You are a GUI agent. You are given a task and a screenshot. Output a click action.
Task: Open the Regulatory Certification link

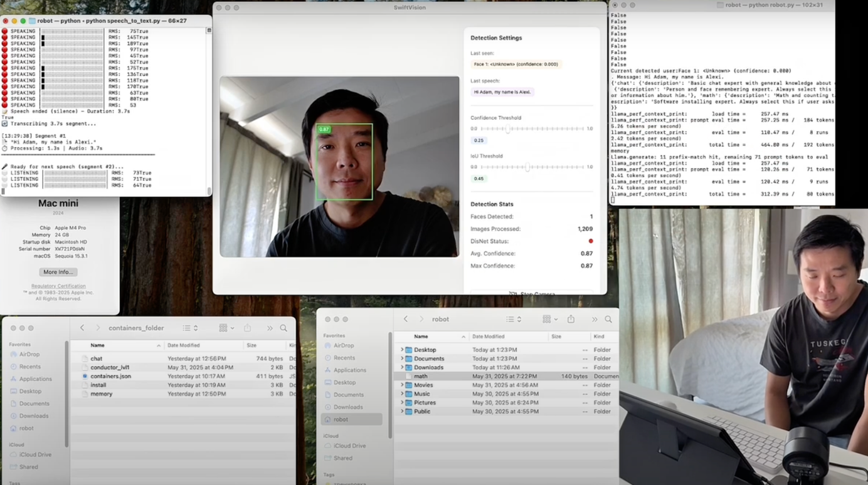click(58, 286)
